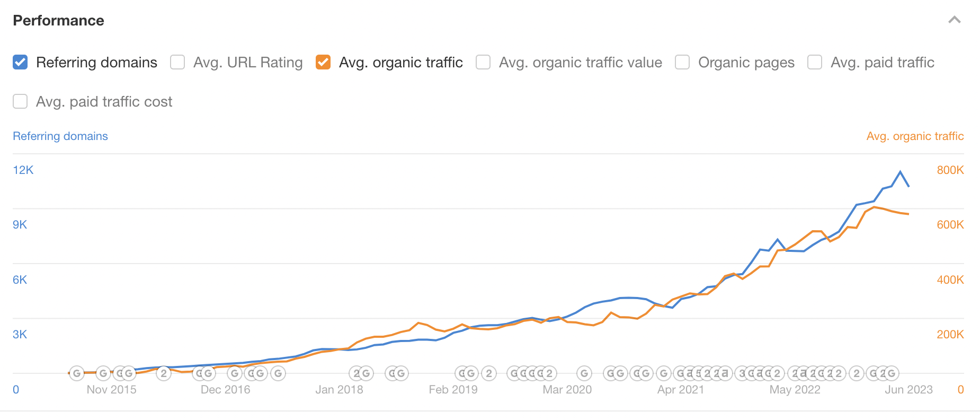This screenshot has width=980, height=420.
Task: Click the "3" event marker before May 2022
Action: pyautogui.click(x=742, y=373)
